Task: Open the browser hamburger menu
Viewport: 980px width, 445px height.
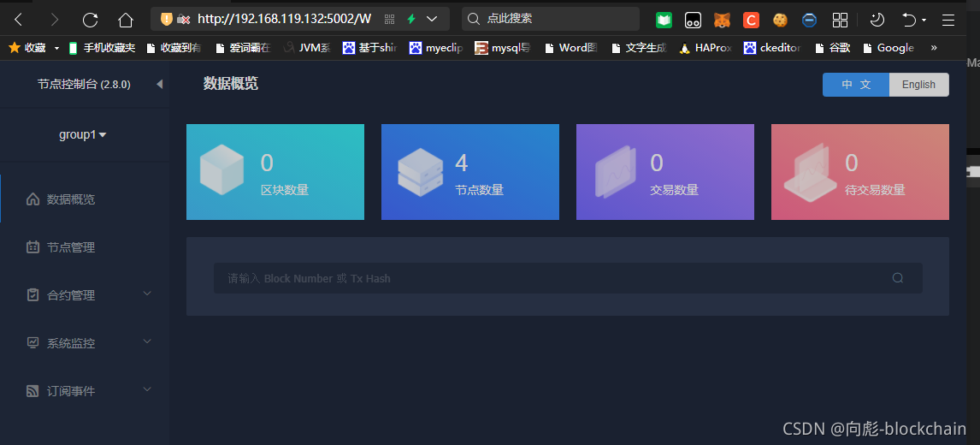Action: point(948,20)
